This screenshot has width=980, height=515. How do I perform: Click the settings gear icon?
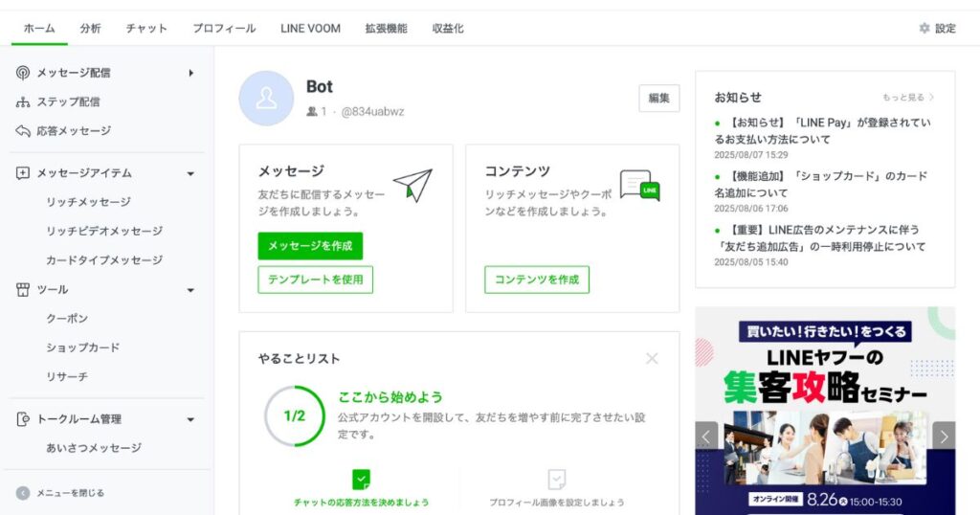click(924, 28)
